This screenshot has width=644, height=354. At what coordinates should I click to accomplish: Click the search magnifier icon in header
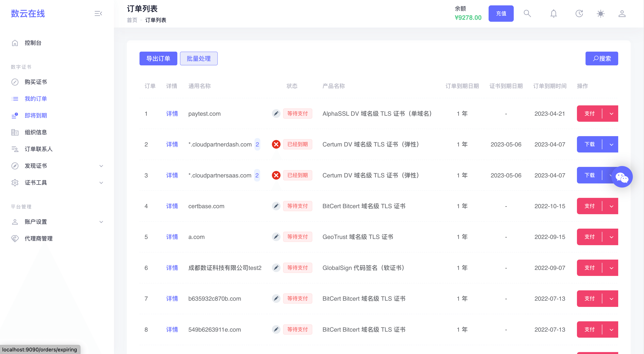[x=527, y=14]
